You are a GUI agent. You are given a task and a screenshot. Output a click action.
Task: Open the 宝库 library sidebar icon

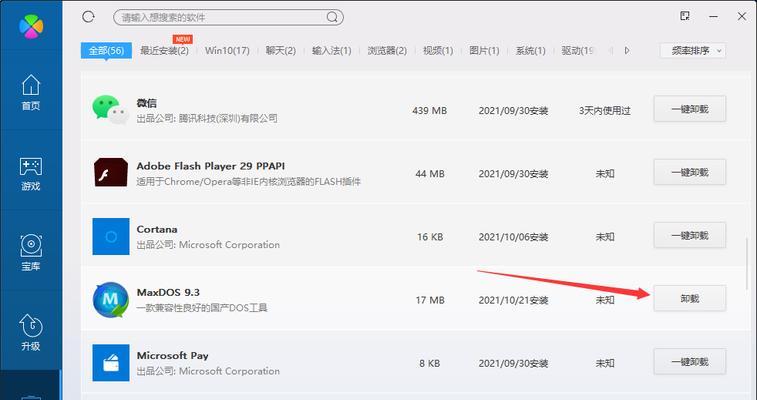(31, 253)
